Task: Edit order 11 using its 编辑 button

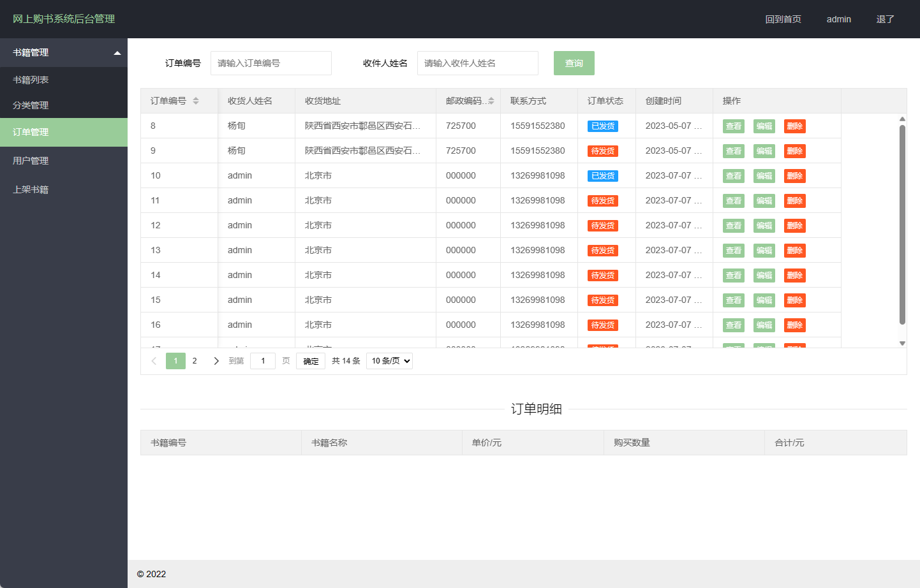Action: tap(764, 200)
